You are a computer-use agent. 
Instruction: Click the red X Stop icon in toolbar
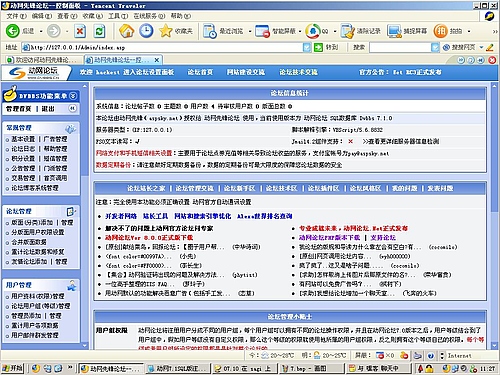(x=80, y=31)
